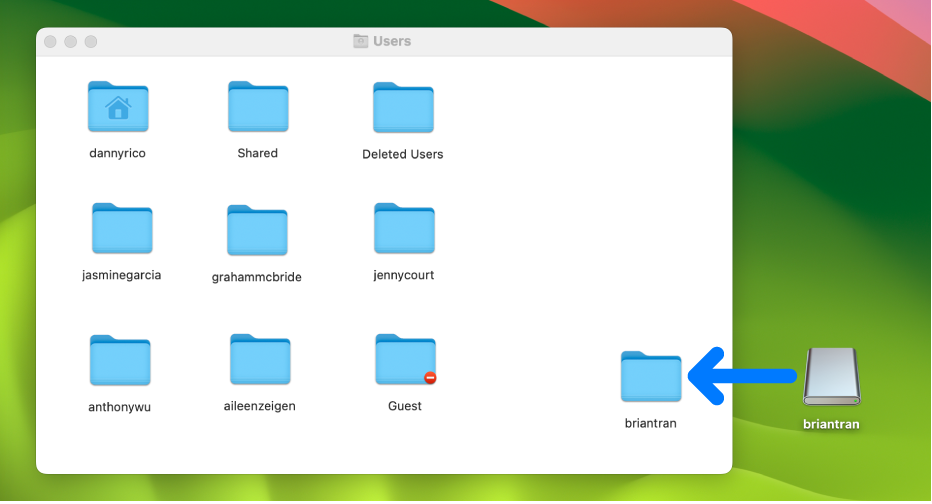
Task: Click the Deleted Users name label
Action: [x=403, y=155]
